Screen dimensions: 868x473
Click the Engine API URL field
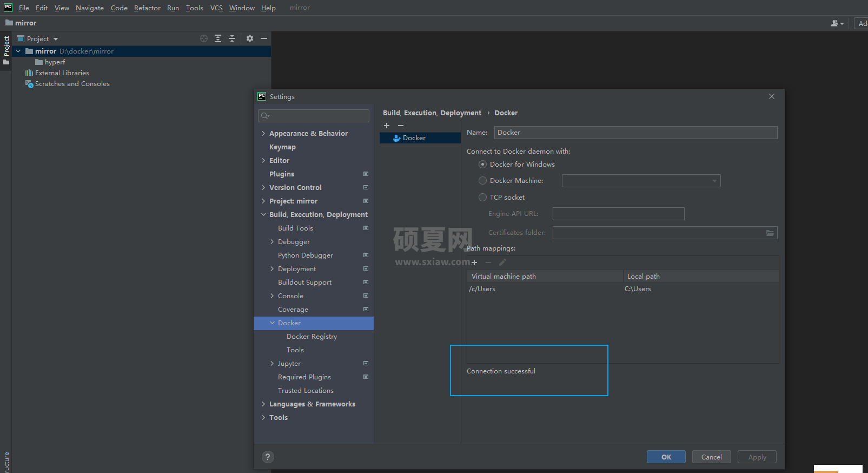619,214
